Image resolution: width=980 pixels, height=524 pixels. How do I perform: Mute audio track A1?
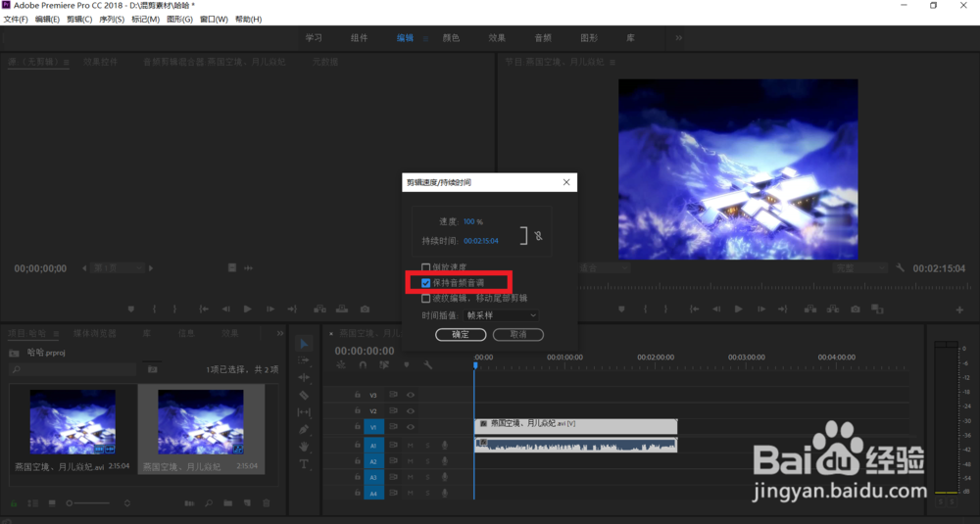411,445
